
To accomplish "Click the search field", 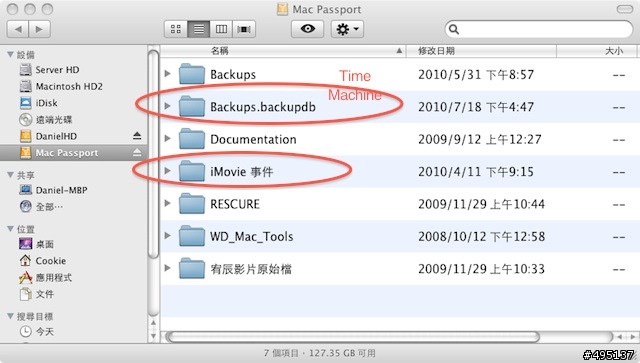I will (539, 29).
